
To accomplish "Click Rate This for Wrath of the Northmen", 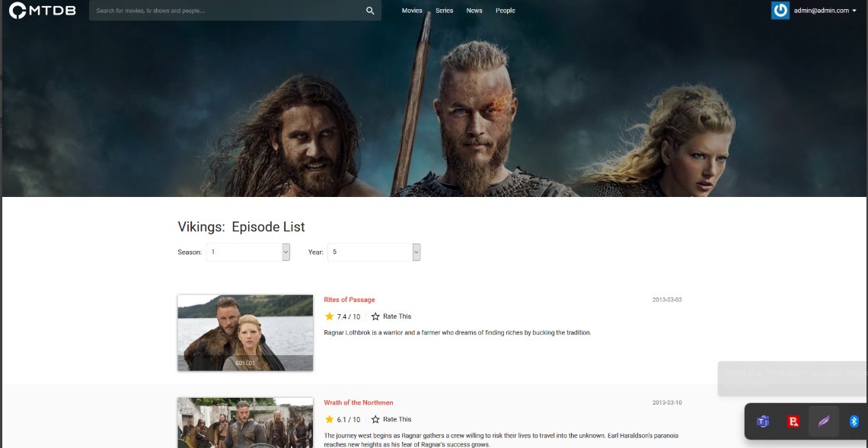I will pos(397,419).
